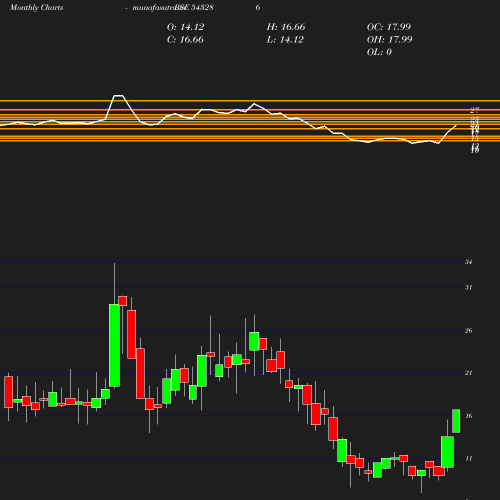Click the tallest green candle at the price peak
Image resolution: width=500 pixels, height=500 pixels.
point(114,345)
